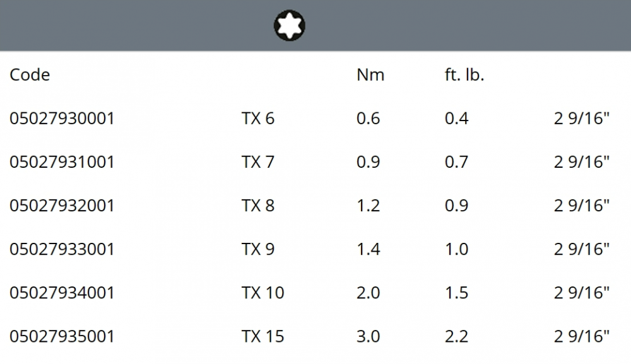
Task: Click the 3.0 Nm torque value
Action: 369,336
